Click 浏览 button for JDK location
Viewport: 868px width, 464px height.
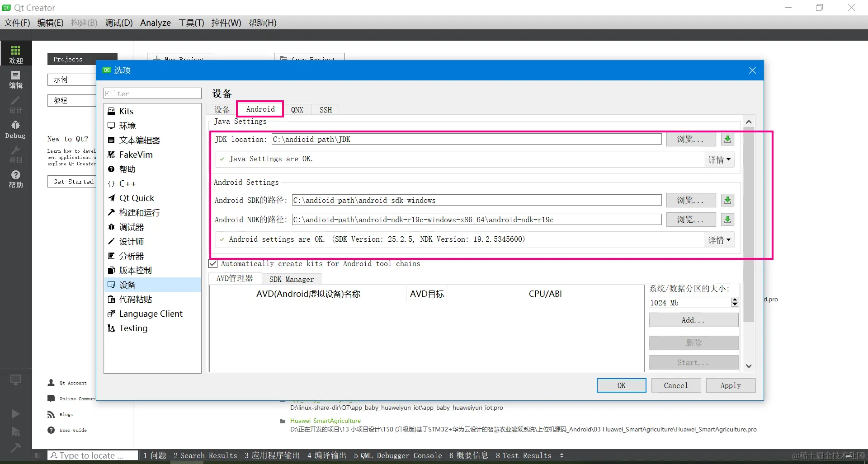coord(691,139)
